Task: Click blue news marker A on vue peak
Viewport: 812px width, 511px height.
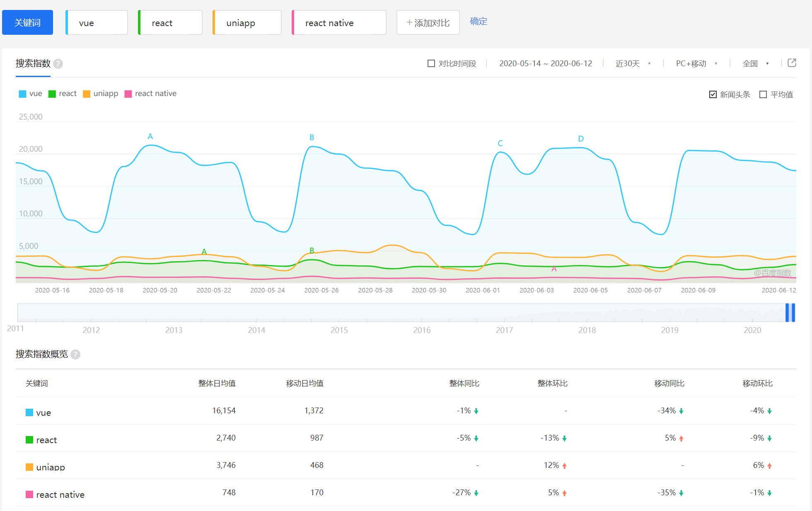Action: tap(150, 136)
